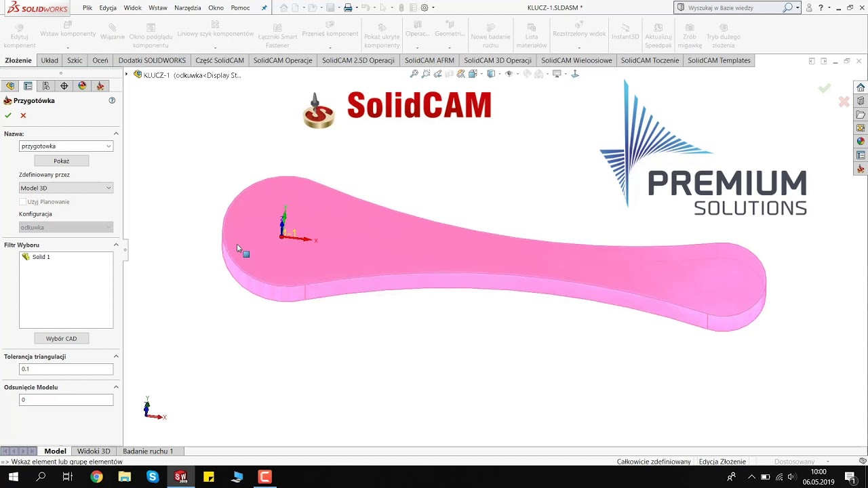
Task: Open the SolidCAM icon in the task pane
Action: [861, 169]
